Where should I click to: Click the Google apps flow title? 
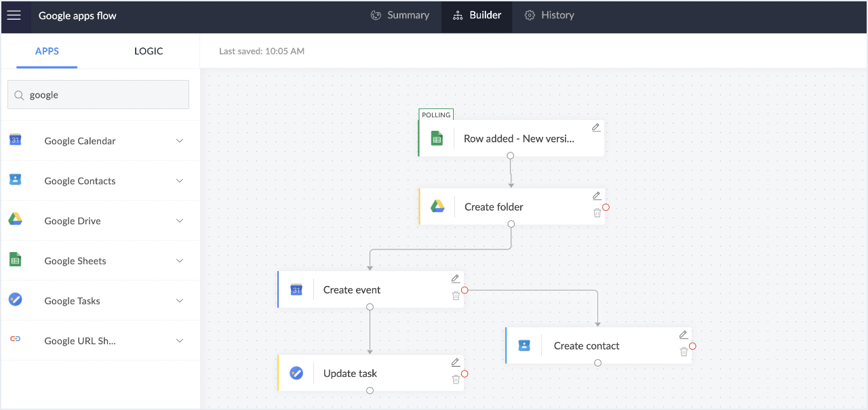[x=77, y=16]
